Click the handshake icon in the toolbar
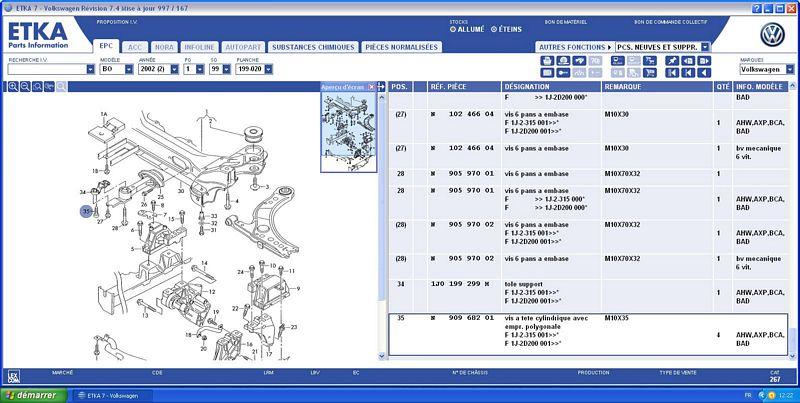The width and height of the screenshot is (800, 403). pos(579,61)
